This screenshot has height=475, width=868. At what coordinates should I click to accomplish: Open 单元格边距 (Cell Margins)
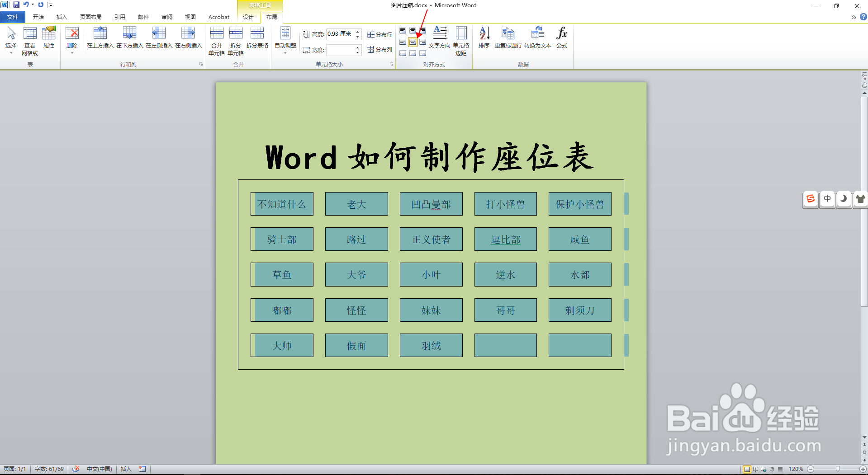point(461,41)
